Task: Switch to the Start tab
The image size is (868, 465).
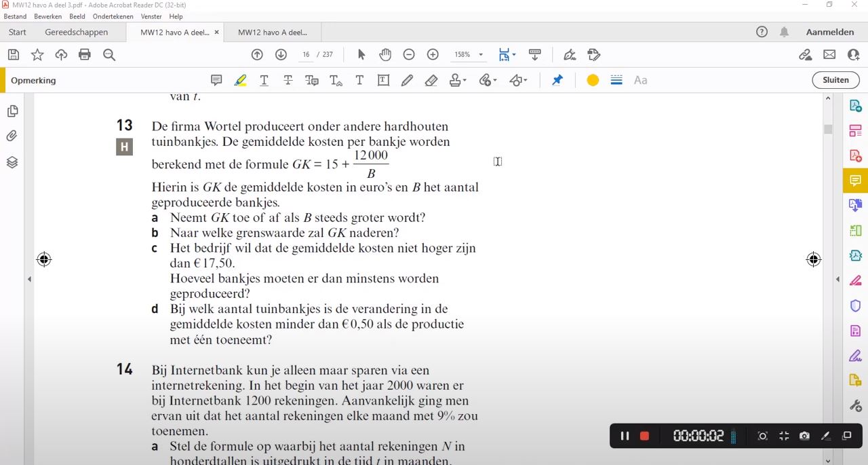Action: click(x=18, y=32)
